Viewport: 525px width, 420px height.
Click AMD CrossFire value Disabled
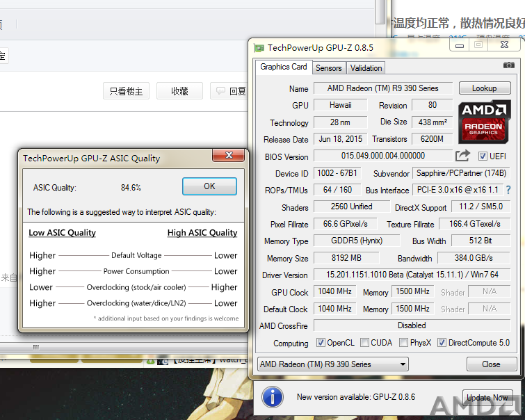click(412, 325)
